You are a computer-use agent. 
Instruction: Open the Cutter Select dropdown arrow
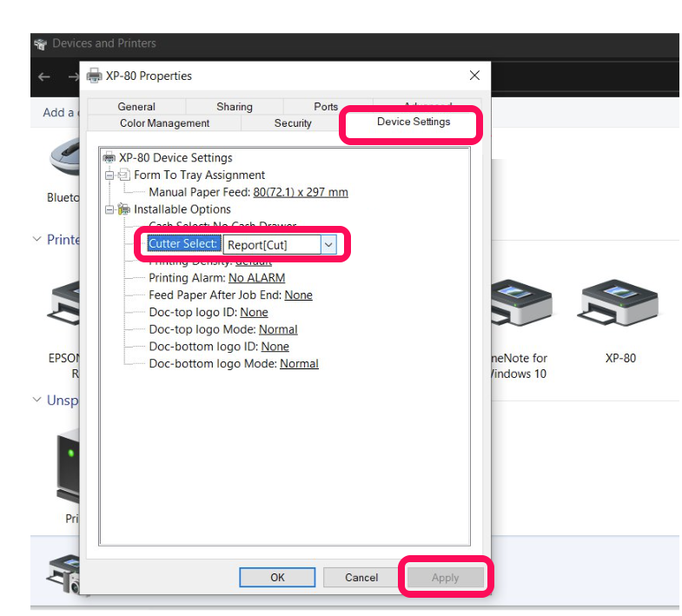point(328,245)
